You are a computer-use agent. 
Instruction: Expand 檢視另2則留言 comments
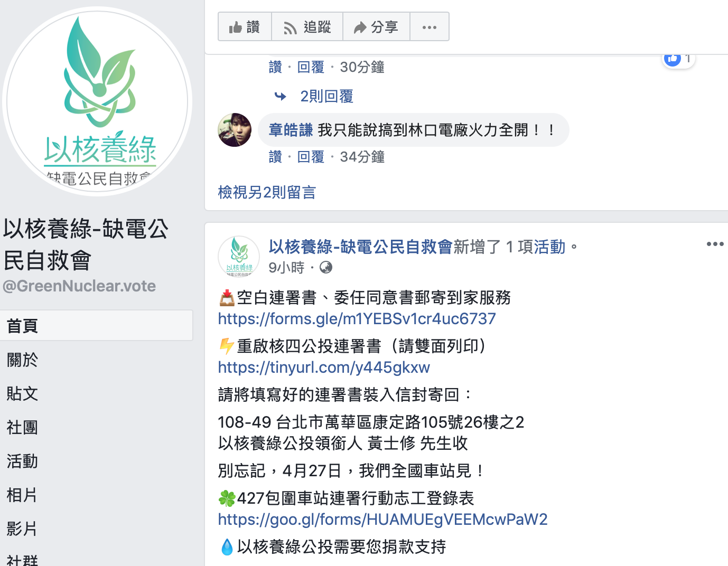tap(267, 192)
